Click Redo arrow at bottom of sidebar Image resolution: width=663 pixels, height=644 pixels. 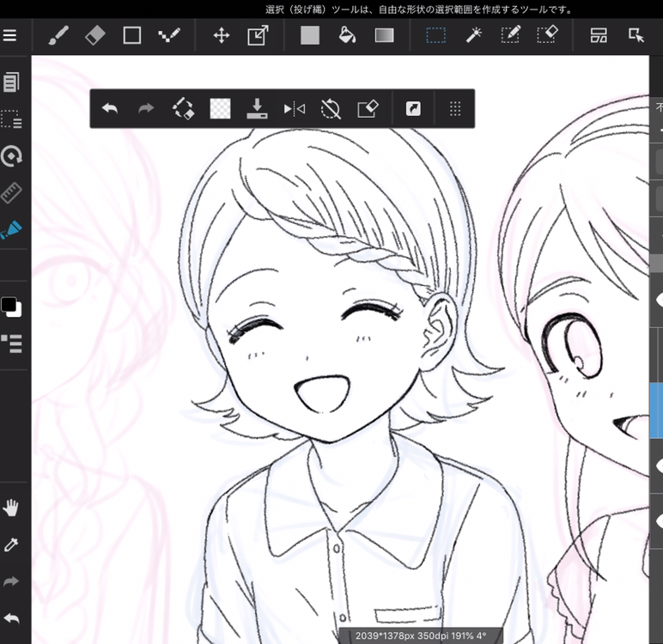[x=11, y=582]
